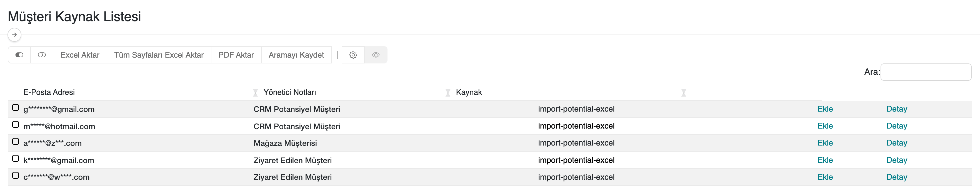This screenshot has height=187, width=980.
Task: Open Detay link for Mağaza Müşterisi row
Action: (896, 143)
